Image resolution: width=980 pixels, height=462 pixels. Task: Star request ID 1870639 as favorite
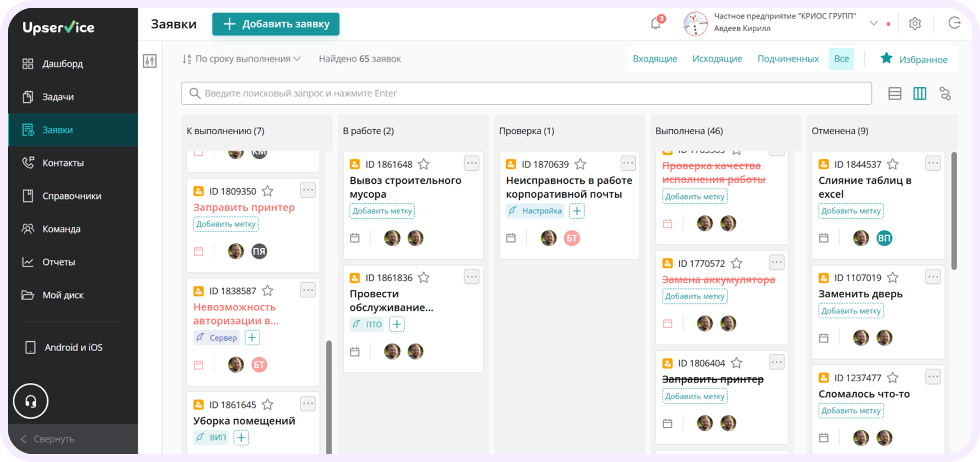pos(580,164)
